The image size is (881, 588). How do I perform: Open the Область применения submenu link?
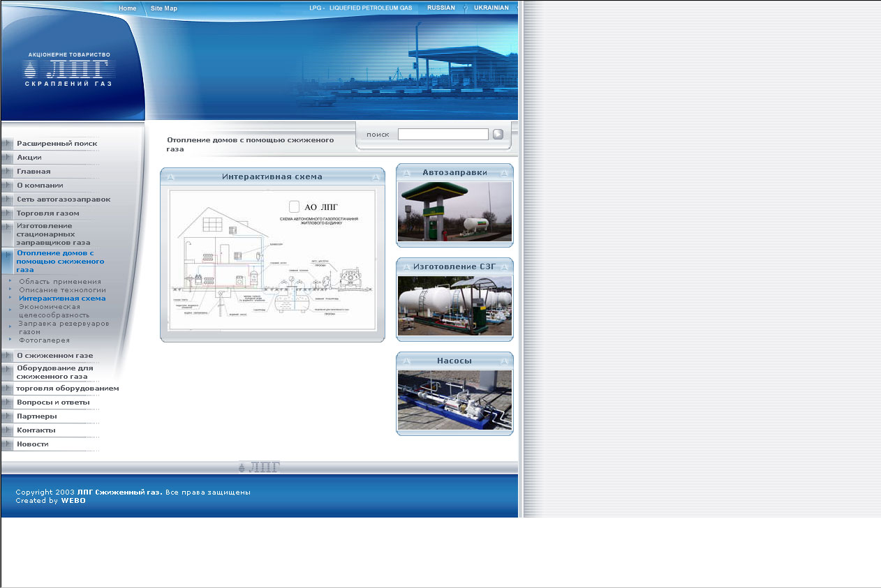pos(60,282)
